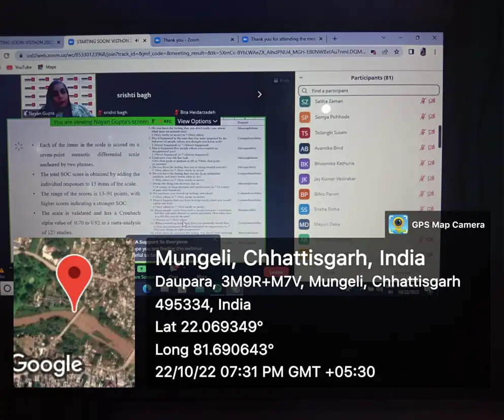The height and width of the screenshot is (420, 504).
Task: Click the SZ avatar of Saliha Zaman
Action: pyautogui.click(x=305, y=102)
